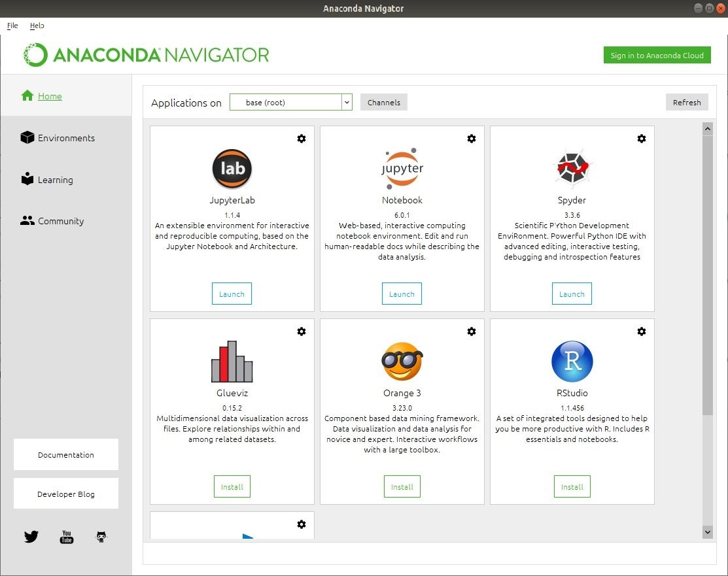The image size is (728, 576).
Task: Switch to the Learning section
Action: (55, 179)
